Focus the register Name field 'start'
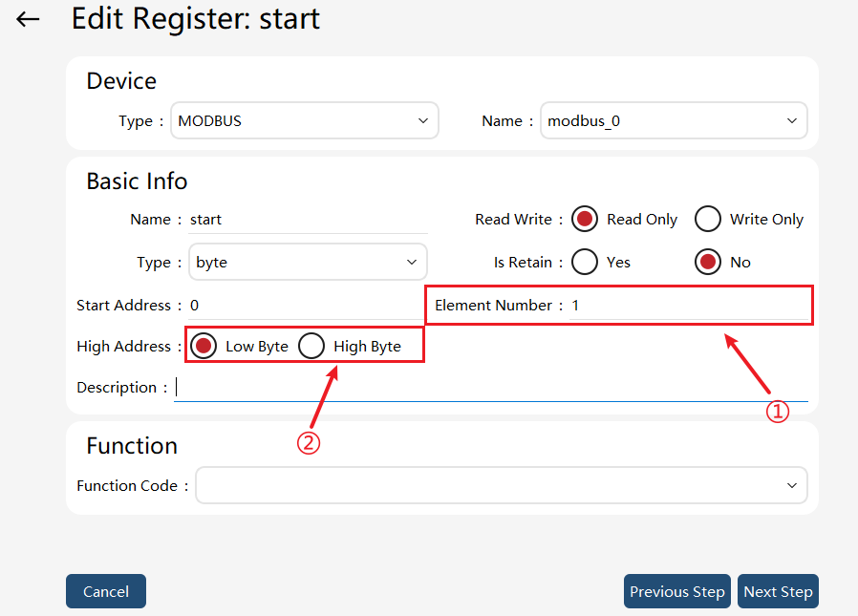 point(308,220)
